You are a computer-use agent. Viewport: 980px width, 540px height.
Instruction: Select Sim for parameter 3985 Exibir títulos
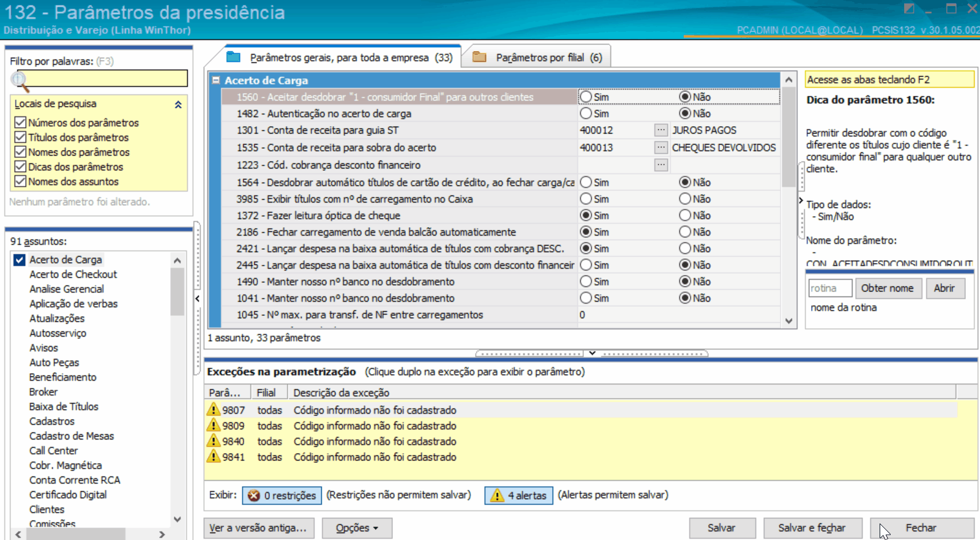[586, 199]
